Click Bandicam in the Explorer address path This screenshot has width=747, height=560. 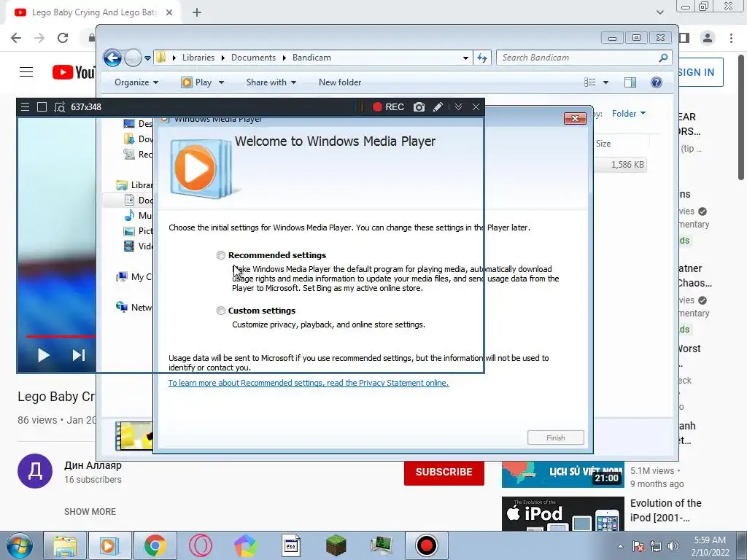(x=311, y=58)
